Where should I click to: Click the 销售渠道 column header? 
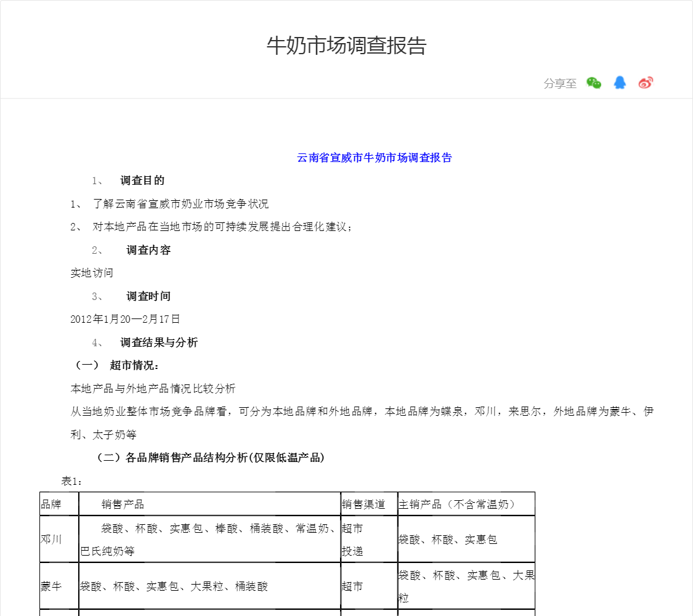point(370,504)
